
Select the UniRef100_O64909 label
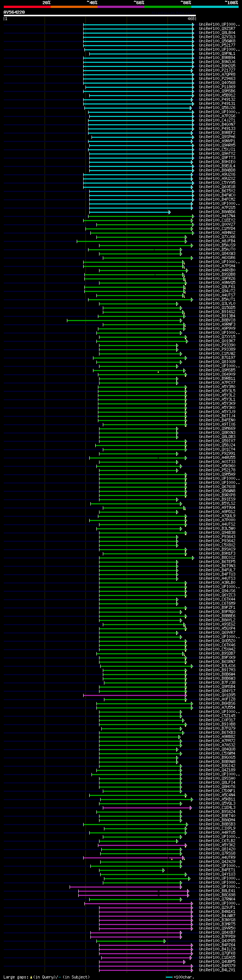coord(217,375)
